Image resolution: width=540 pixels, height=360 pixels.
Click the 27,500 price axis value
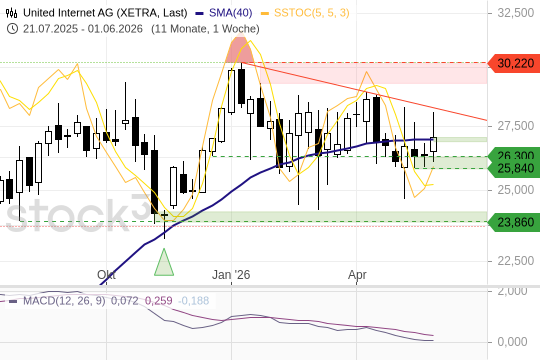[x=516, y=126]
